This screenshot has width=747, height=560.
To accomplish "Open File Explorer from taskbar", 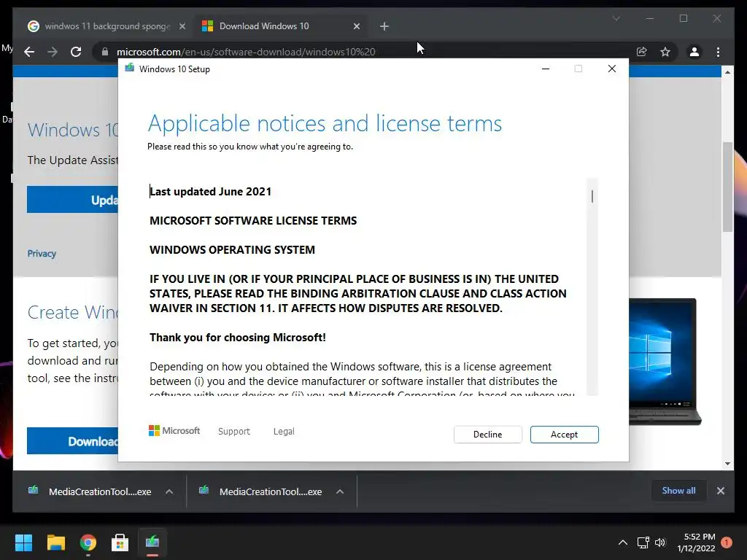I will point(55,542).
